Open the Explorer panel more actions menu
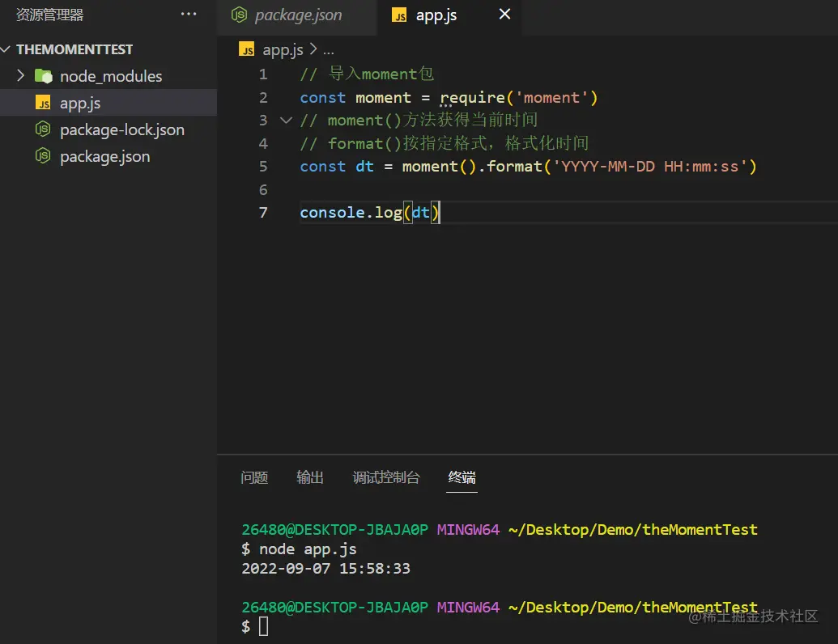This screenshot has height=644, width=838. pos(189,15)
